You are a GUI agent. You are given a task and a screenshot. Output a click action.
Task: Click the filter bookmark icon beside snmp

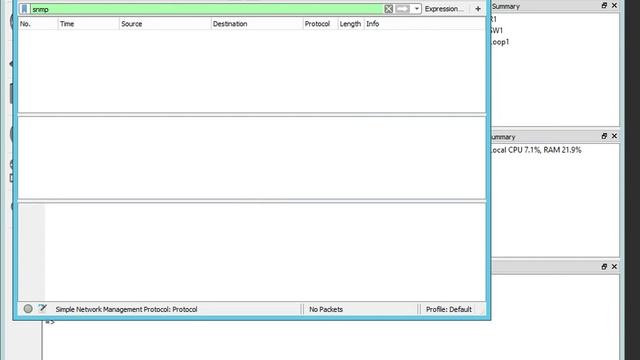24,9
